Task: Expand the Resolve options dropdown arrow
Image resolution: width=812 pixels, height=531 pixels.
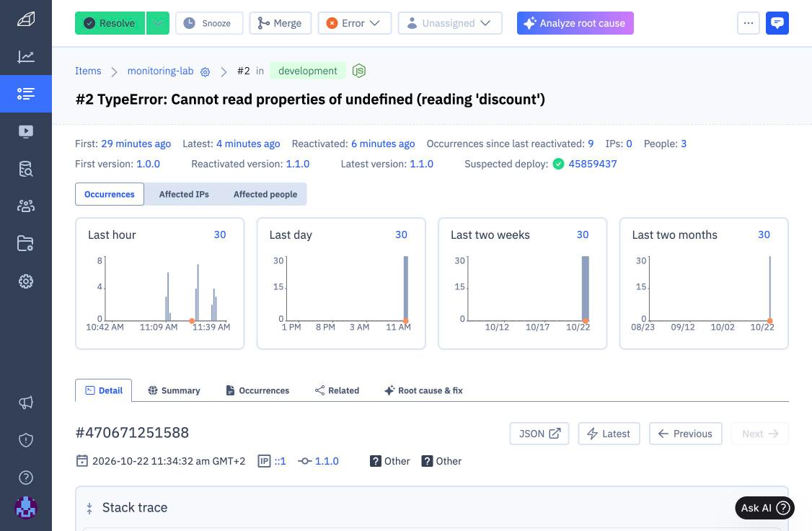Action: pos(158,23)
